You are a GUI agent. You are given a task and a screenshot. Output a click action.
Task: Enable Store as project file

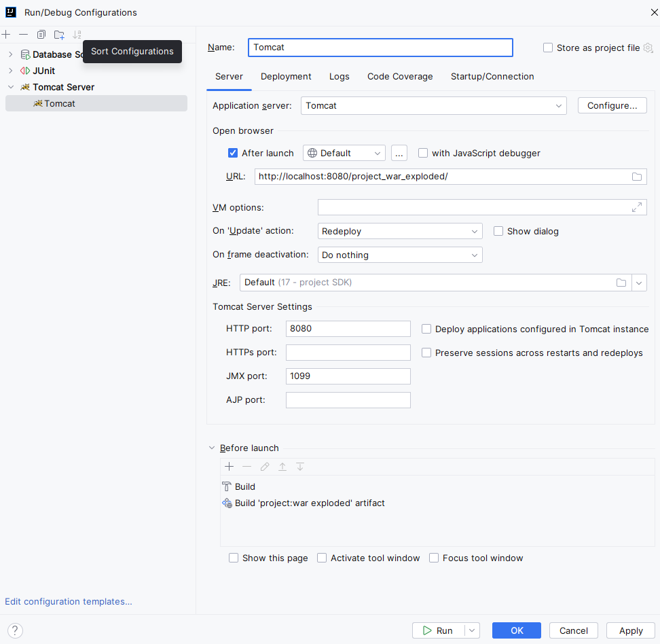pyautogui.click(x=548, y=48)
